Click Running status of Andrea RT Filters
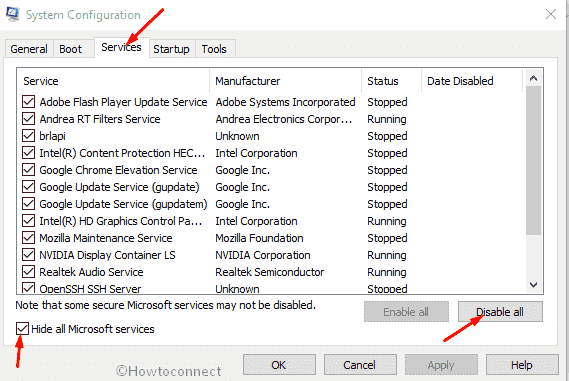The width and height of the screenshot is (569, 381). 386,119
